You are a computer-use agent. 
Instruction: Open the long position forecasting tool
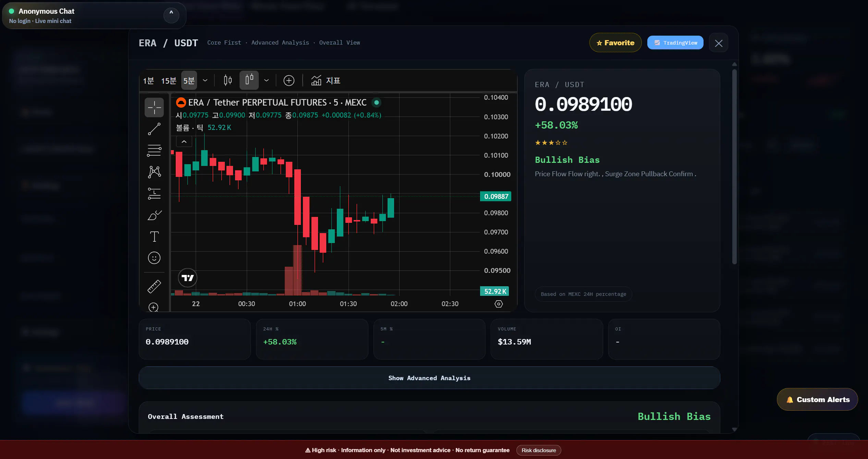pyautogui.click(x=154, y=193)
